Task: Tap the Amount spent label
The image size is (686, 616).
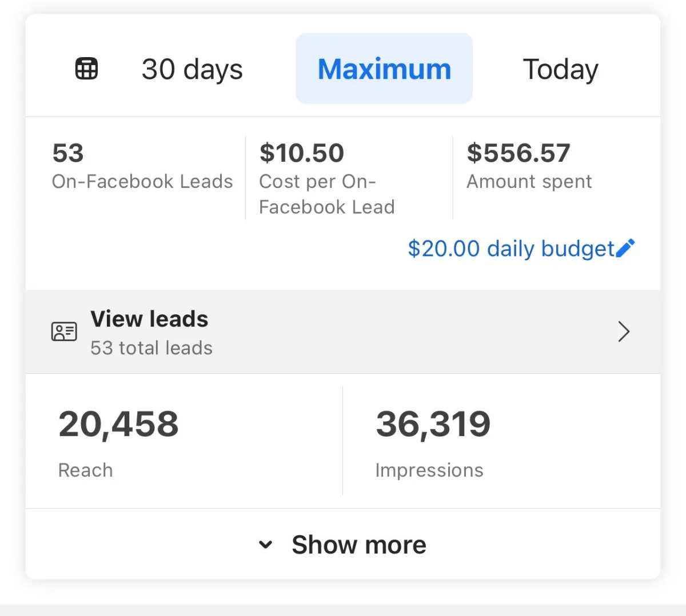Action: pos(529,182)
